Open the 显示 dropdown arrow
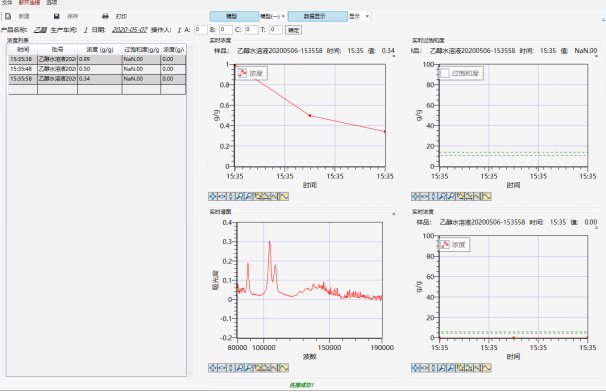Screen dimensions: 606x392 click(367, 16)
